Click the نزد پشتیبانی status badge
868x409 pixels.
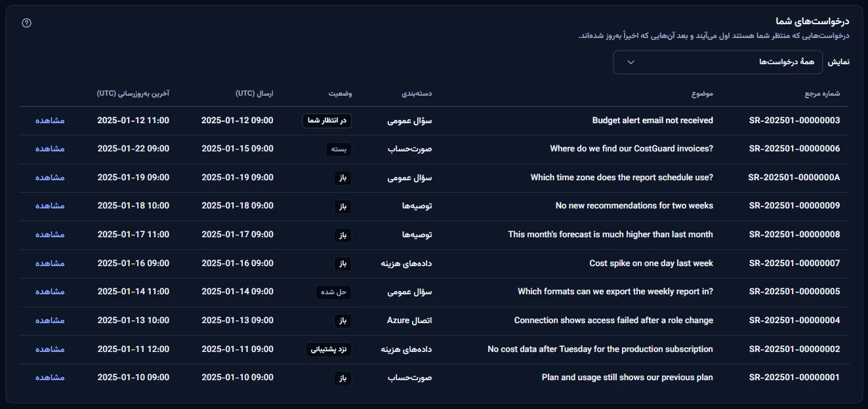tap(329, 349)
